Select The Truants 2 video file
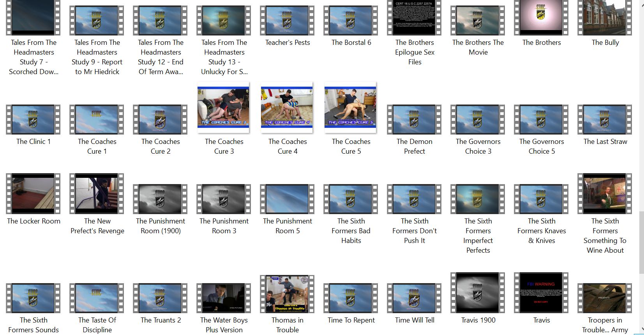Viewport: 644px width, 335px height. [x=160, y=298]
